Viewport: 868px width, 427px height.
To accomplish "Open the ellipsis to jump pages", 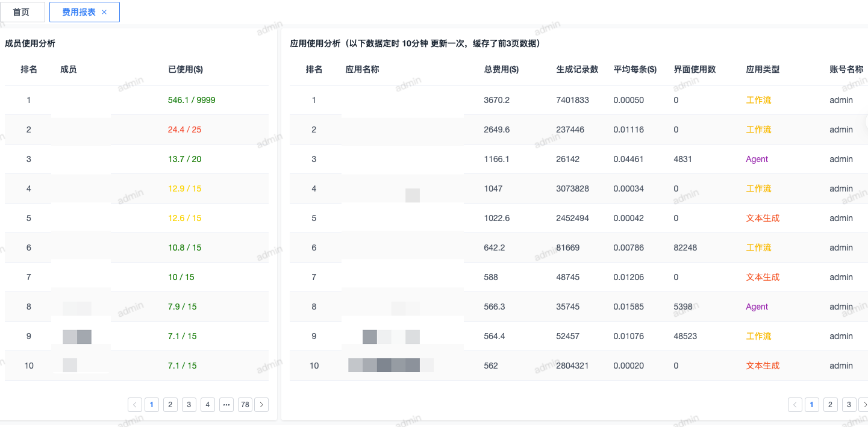I will (x=226, y=404).
